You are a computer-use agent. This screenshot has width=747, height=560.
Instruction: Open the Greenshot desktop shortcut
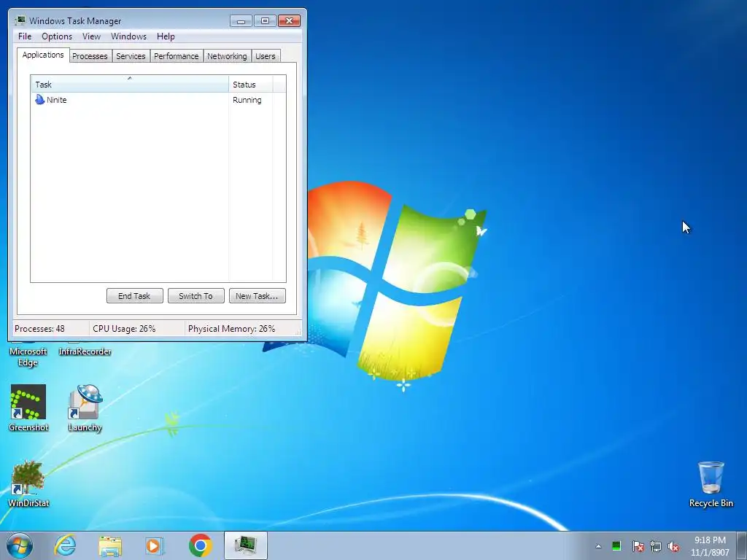click(x=28, y=408)
